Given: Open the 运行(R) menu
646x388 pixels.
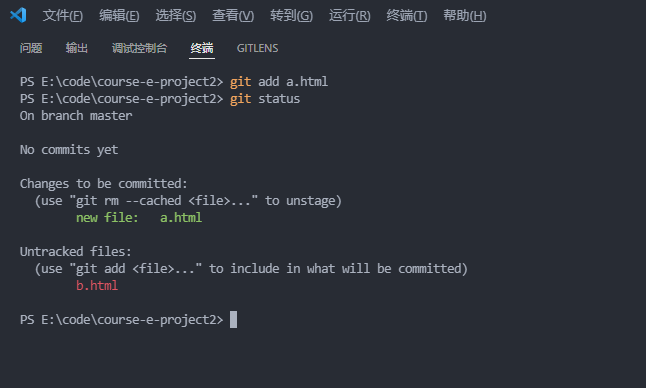Looking at the screenshot, I should (x=349, y=16).
